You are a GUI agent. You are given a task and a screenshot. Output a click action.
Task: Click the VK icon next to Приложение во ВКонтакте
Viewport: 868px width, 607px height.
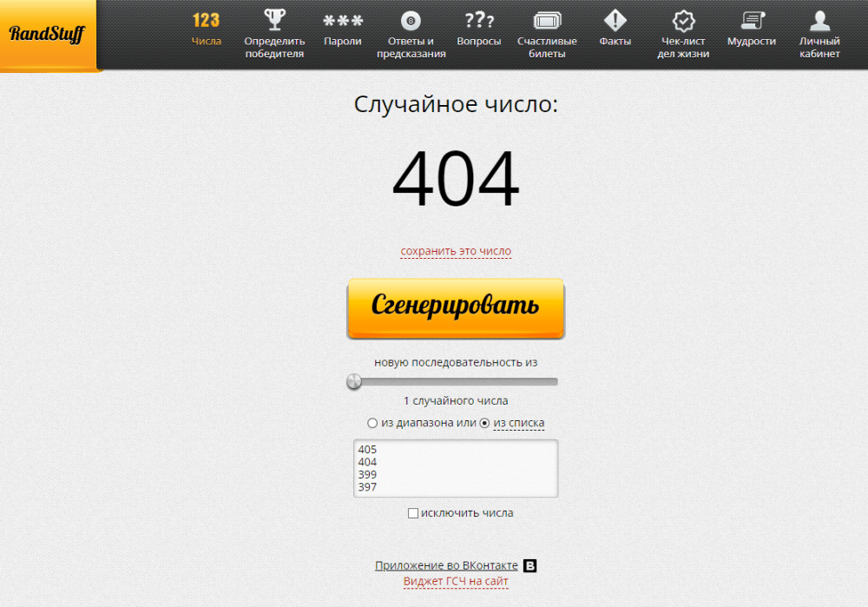point(530,566)
